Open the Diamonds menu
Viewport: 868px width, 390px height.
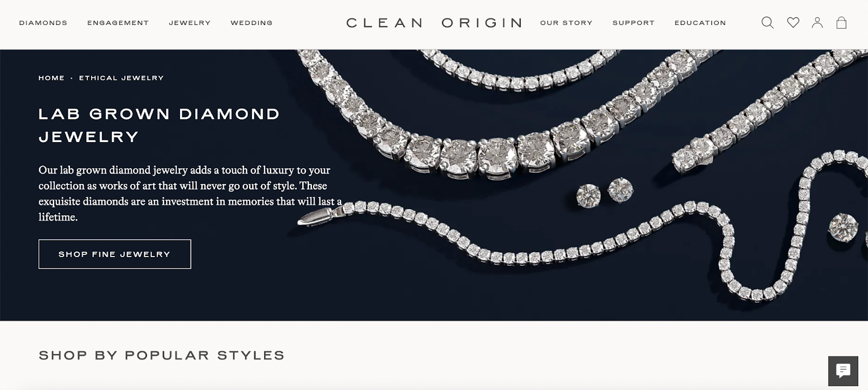pos(43,23)
